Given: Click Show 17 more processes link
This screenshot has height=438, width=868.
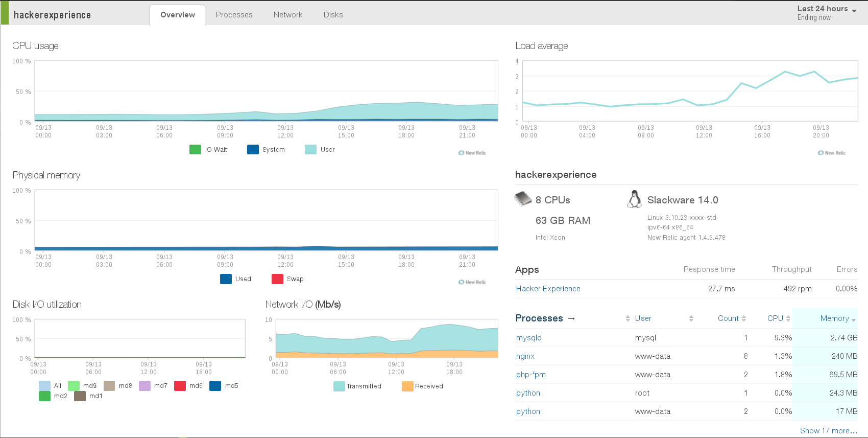Looking at the screenshot, I should [828, 431].
